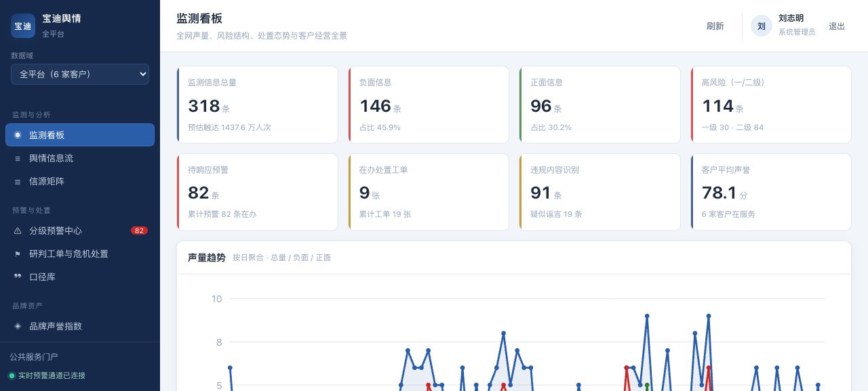Click the quote-mark icon beside 口径库
Image resolution: width=868 pixels, height=391 pixels.
(x=18, y=277)
